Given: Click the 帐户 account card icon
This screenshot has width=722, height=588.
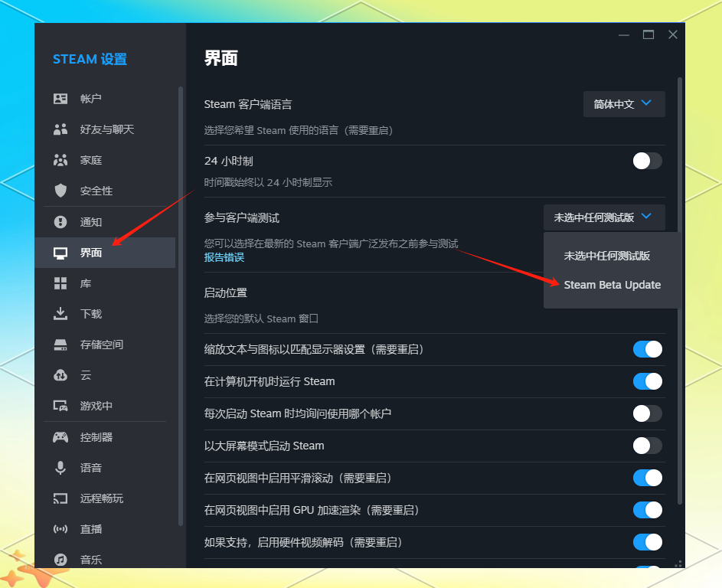Looking at the screenshot, I should point(60,99).
